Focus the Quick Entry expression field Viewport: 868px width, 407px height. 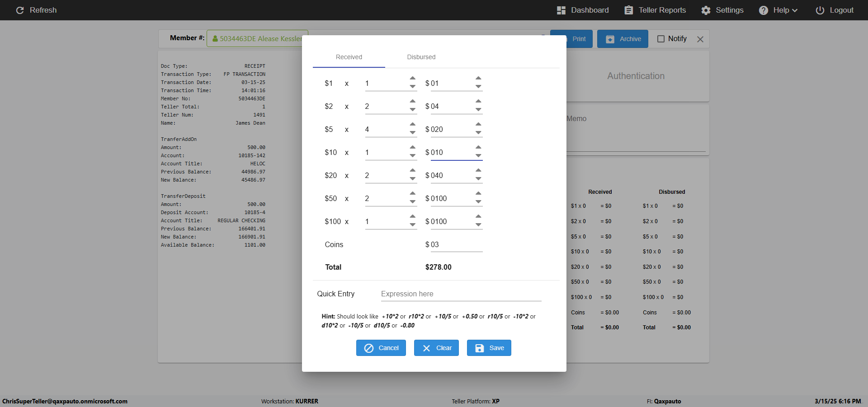coord(461,294)
